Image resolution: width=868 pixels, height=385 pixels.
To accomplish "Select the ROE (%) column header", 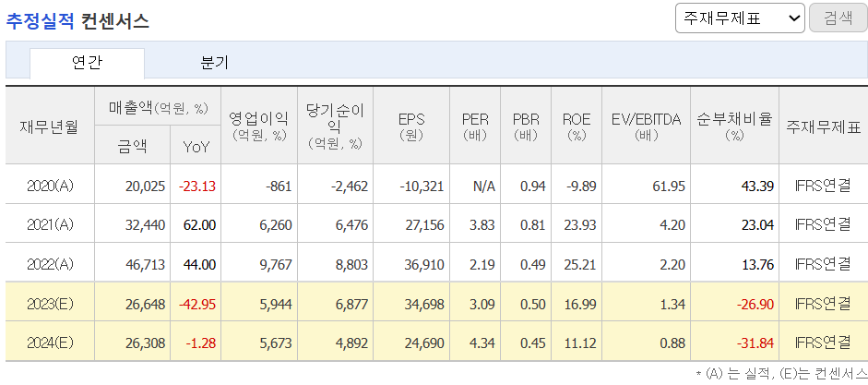I will point(577,126).
